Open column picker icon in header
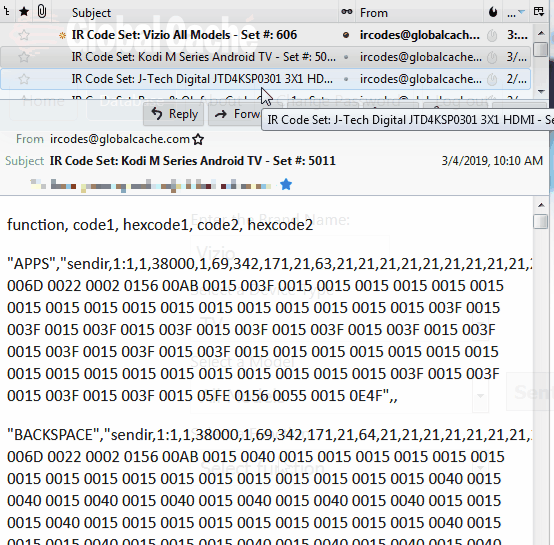Viewport: 554px width, 545px height. coord(539,12)
